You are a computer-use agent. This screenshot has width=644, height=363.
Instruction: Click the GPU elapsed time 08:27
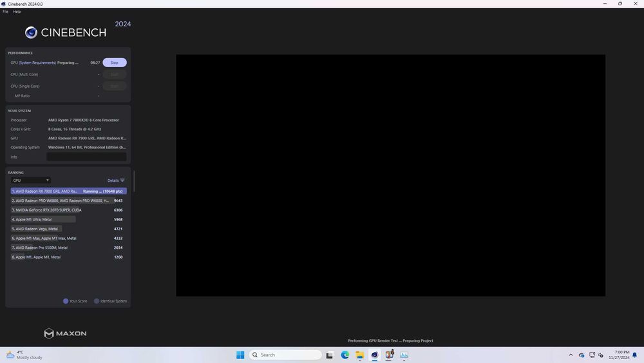pos(95,63)
